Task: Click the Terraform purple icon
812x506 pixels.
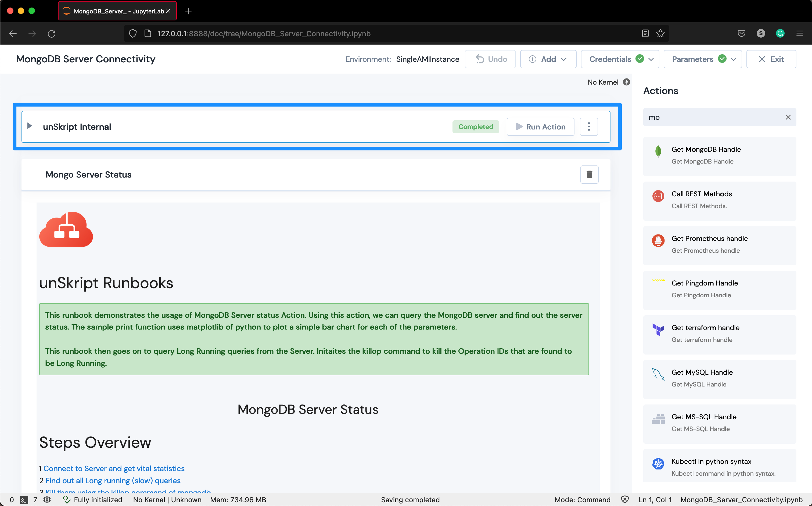Action: point(658,329)
